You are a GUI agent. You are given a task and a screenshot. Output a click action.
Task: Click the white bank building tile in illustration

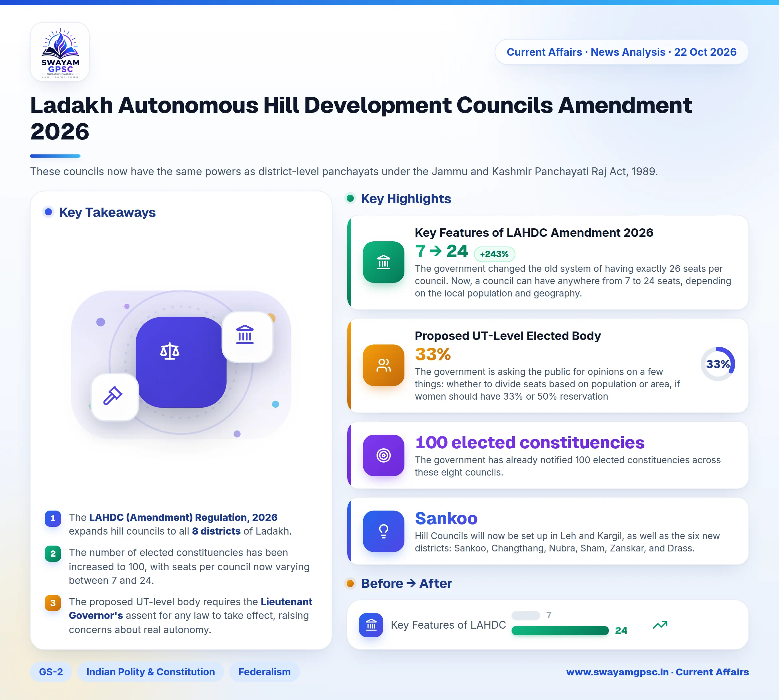247,337
